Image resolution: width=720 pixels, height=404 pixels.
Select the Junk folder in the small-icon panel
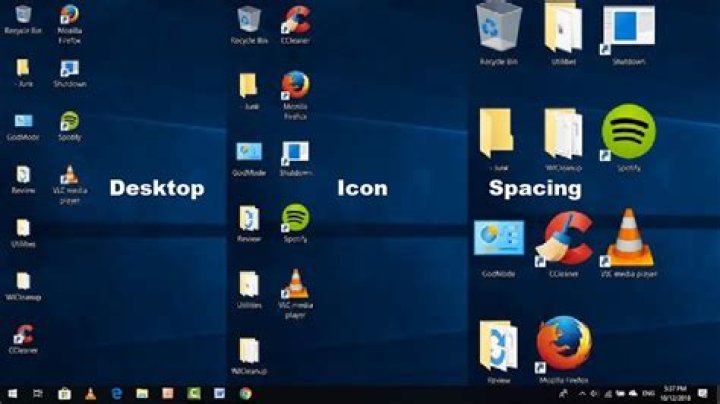click(23, 73)
